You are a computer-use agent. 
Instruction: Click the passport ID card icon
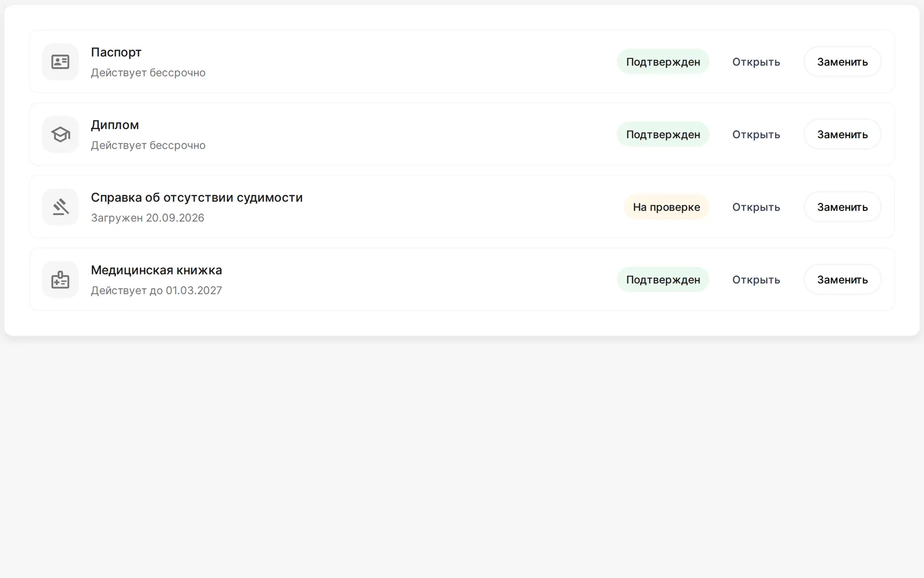coord(60,62)
